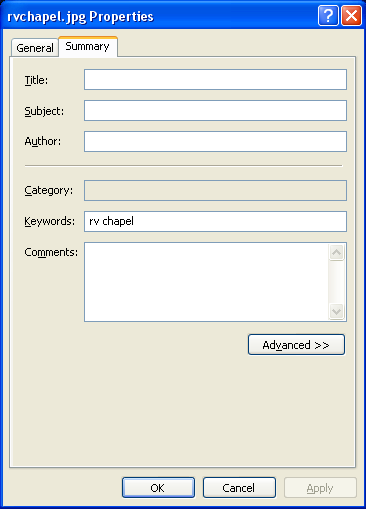Expand the Advanced >> view
Screen dimensions: 366x509
coord(296,345)
